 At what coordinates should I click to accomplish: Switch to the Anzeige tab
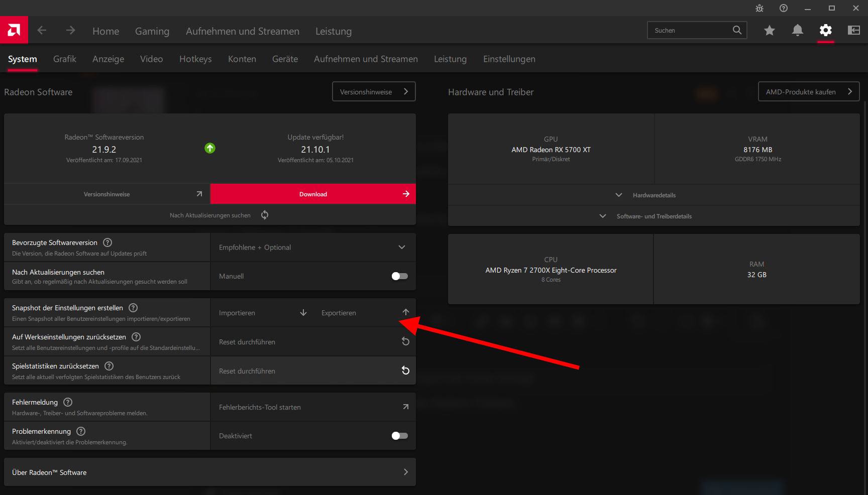(108, 59)
